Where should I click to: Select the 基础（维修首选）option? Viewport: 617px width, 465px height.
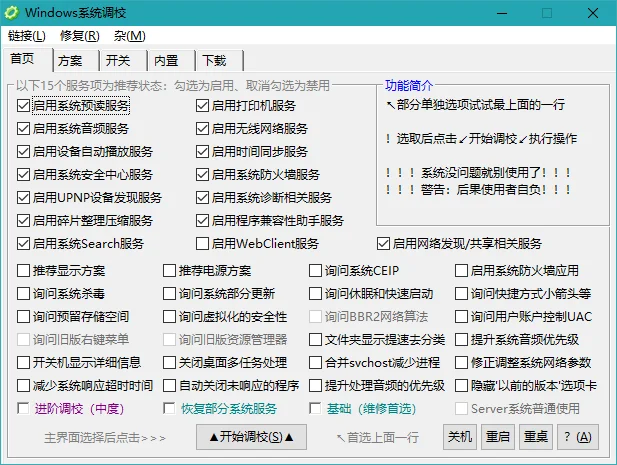316,409
